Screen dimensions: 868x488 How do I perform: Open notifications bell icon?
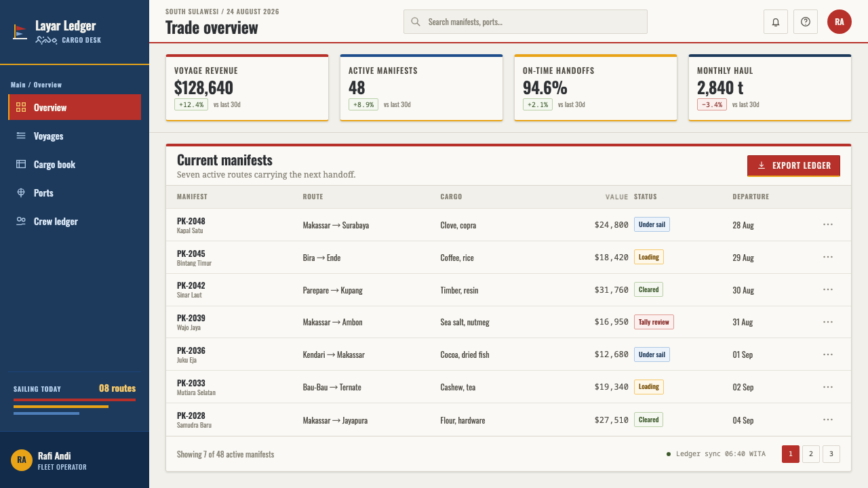click(776, 22)
